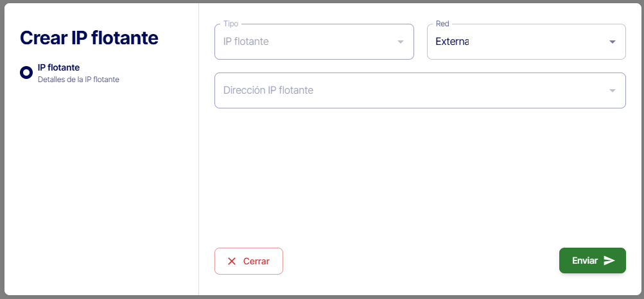Click the 'Crear IP flotante' heading
This screenshot has height=299, width=644.
point(89,38)
